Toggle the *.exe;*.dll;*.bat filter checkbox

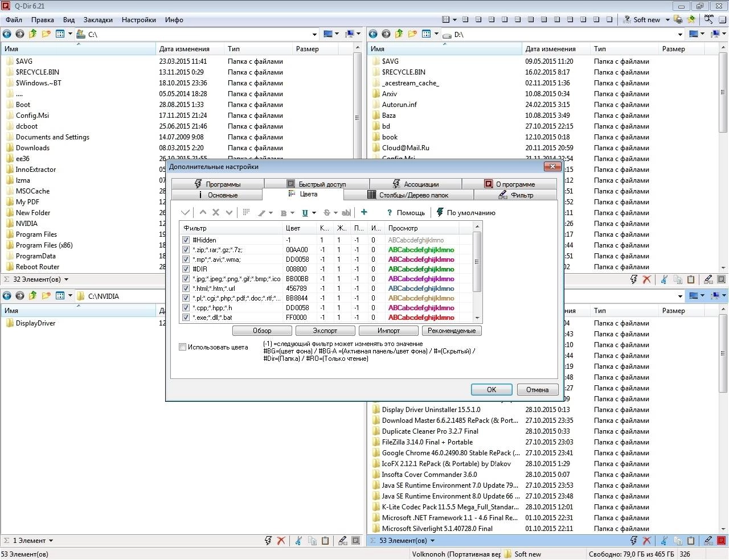click(186, 318)
